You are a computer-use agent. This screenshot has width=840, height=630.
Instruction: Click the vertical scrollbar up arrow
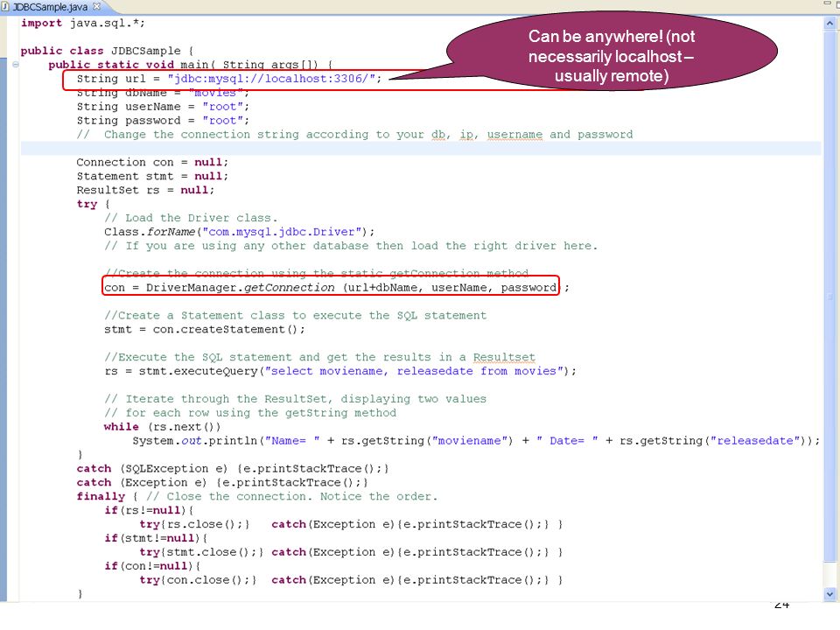(x=829, y=23)
